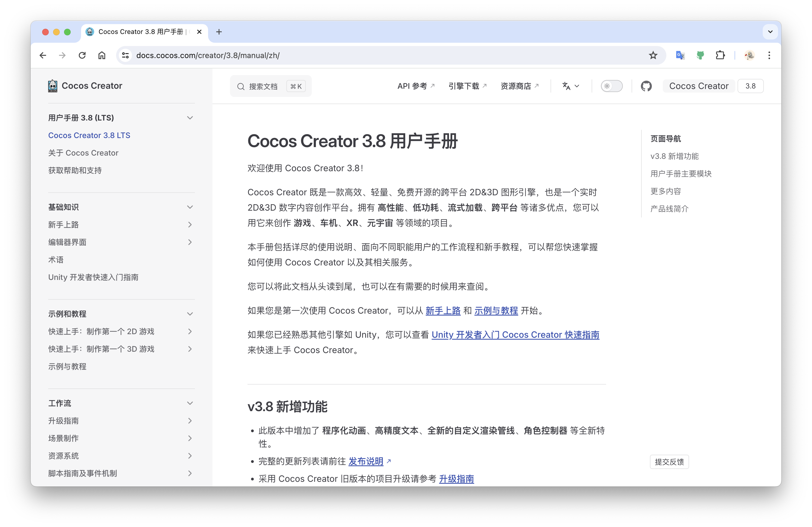Jump to 用户手册主要模块 in page navigation
The image size is (812, 527).
tap(681, 174)
